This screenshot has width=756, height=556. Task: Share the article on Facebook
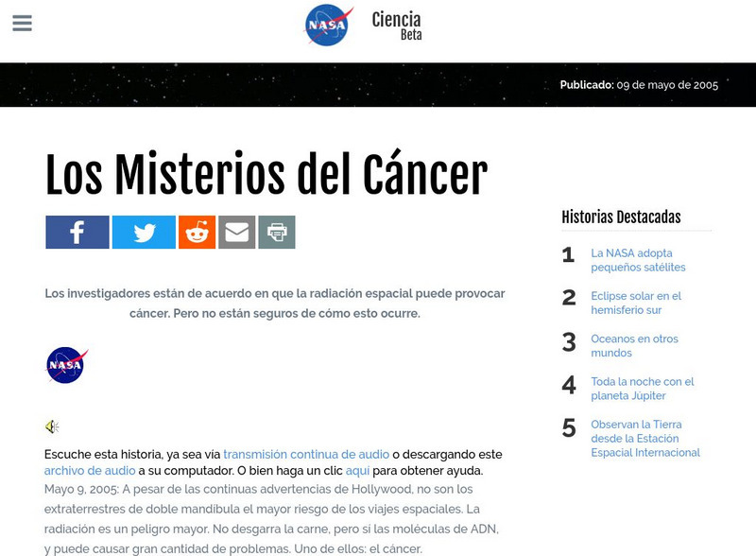[77, 230]
